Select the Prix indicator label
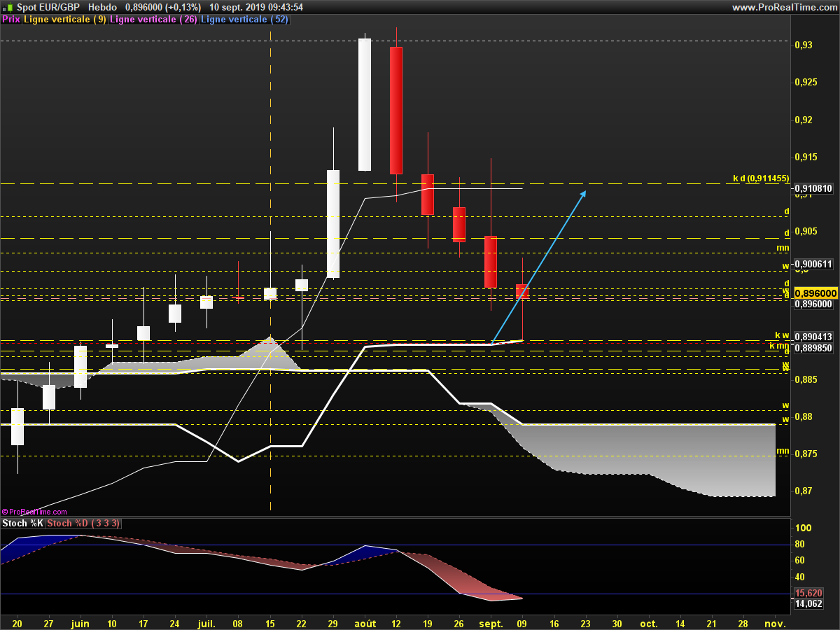The image size is (840, 630). tap(10, 20)
